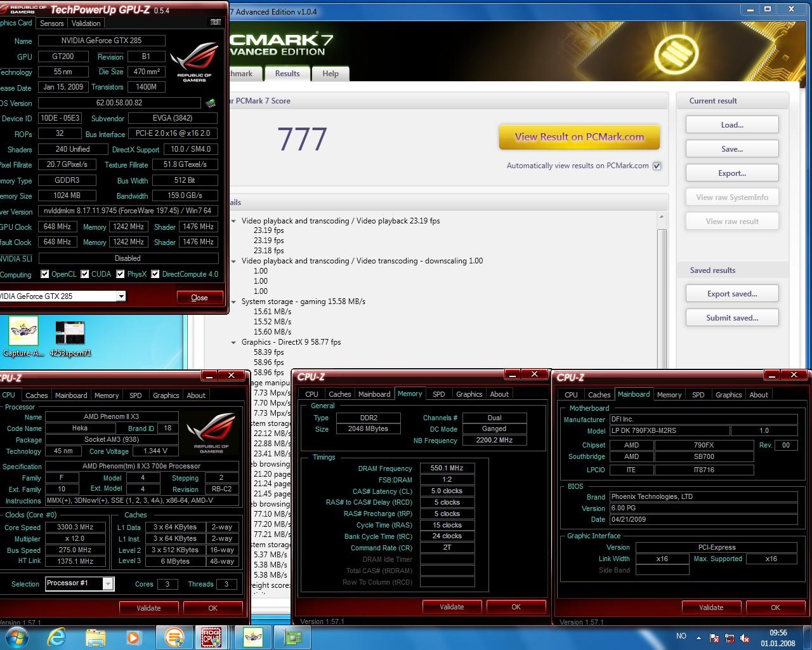This screenshot has height=650, width=812.
Task: Click View Result on PCMark.com button
Action: tap(579, 137)
